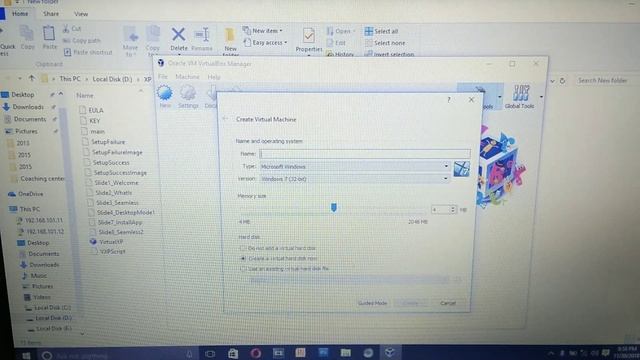Click the Select all icon in ribbon
The width and height of the screenshot is (640, 360).
pos(369,31)
